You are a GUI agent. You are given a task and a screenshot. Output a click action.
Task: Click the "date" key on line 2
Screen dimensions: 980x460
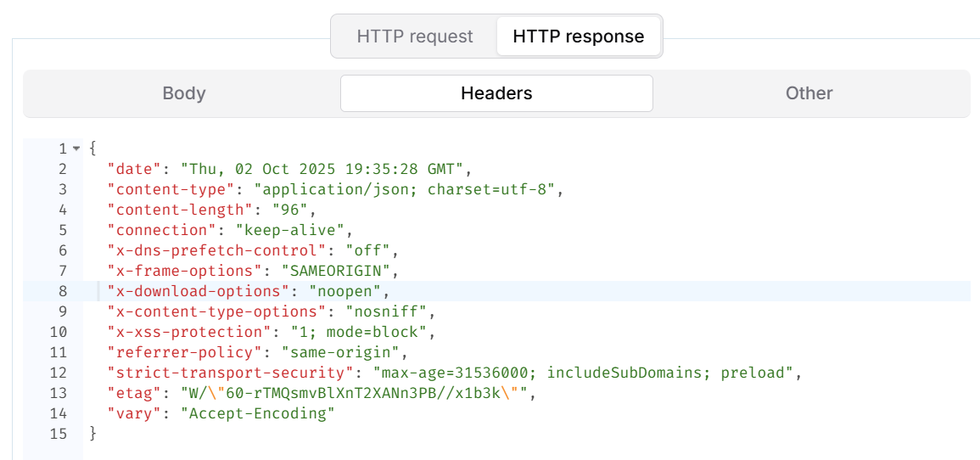[136, 170]
